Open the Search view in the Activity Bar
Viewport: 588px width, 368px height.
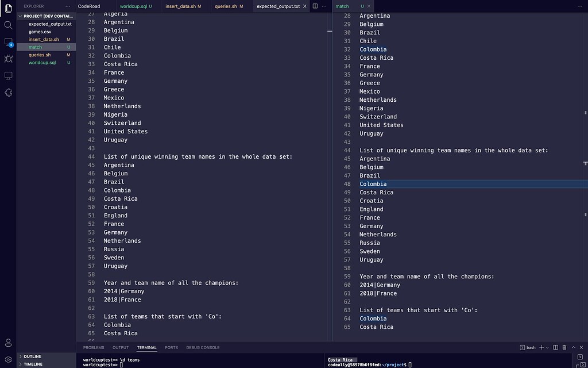(8, 25)
